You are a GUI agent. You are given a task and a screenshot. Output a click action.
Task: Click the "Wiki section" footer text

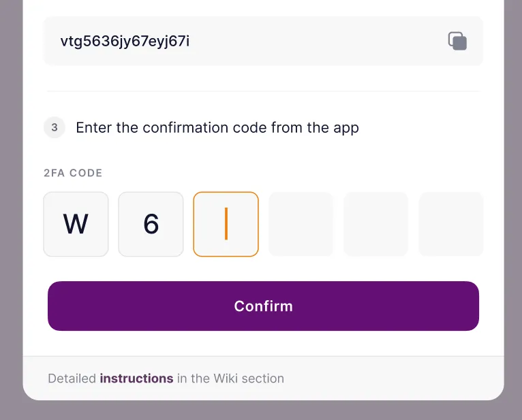tap(249, 378)
